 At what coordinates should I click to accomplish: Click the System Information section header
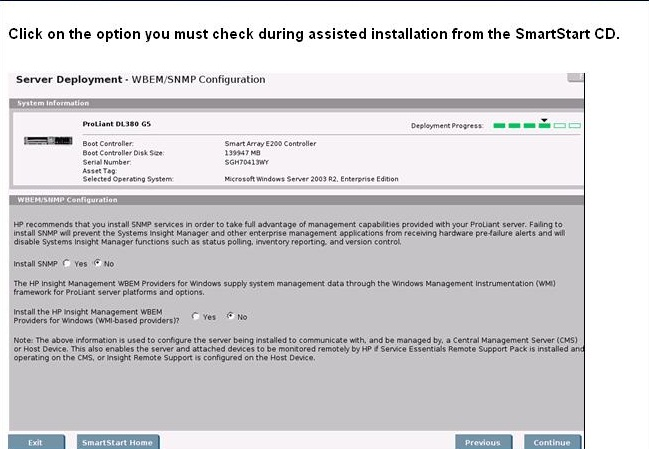[296, 103]
